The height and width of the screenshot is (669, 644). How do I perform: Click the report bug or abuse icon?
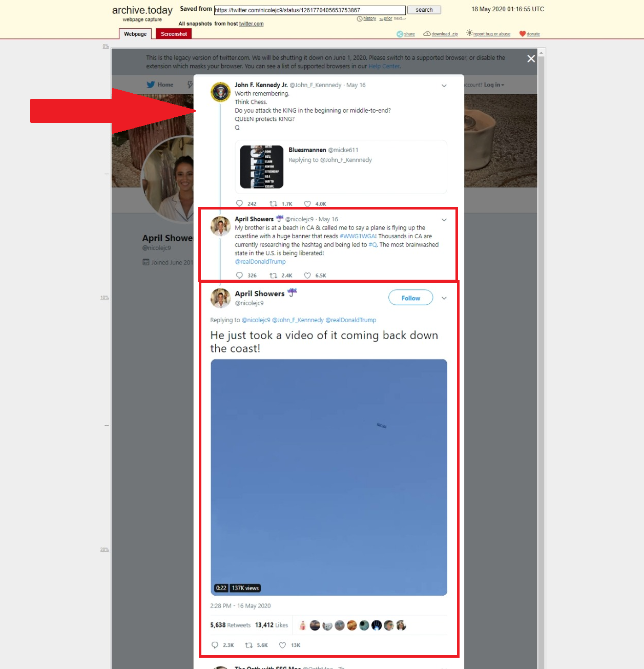(469, 33)
